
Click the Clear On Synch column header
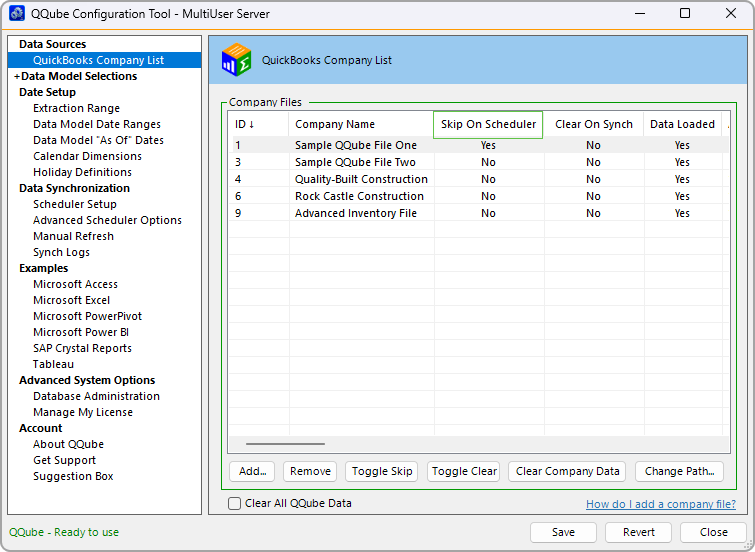594,124
